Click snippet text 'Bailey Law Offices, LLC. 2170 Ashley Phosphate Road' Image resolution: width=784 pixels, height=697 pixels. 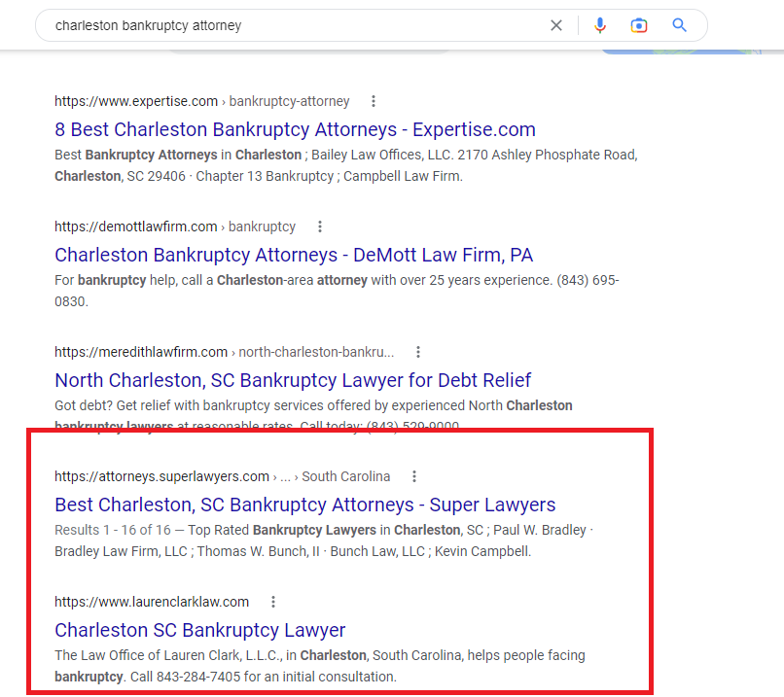point(474,155)
